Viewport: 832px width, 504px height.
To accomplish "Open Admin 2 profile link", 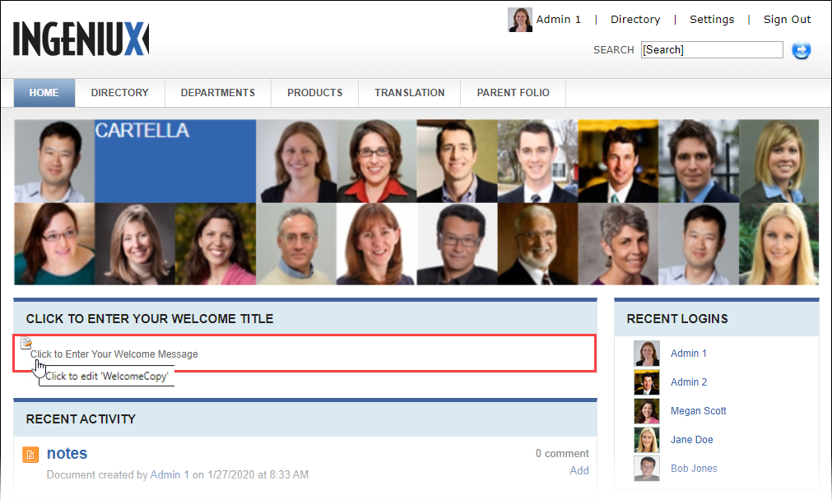I will (689, 382).
